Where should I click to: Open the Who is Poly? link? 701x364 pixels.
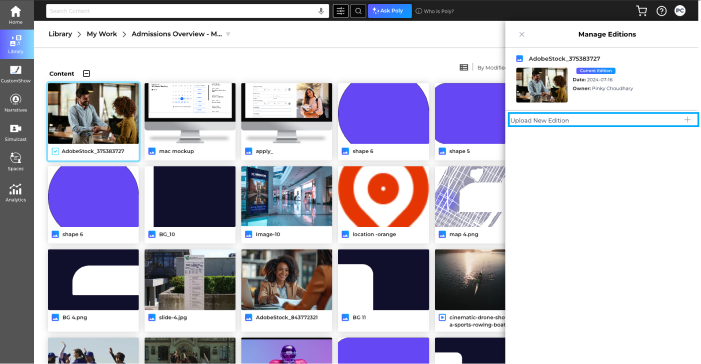[x=435, y=11]
